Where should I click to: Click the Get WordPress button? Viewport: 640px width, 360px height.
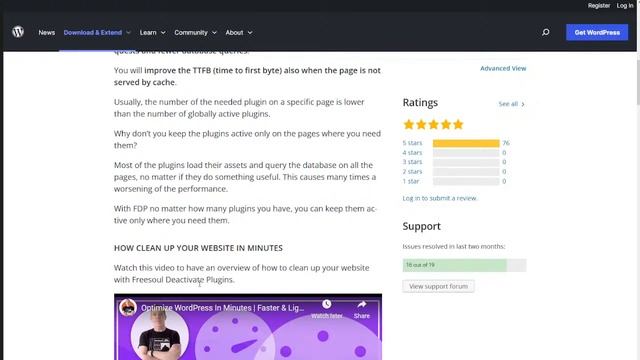(597, 32)
